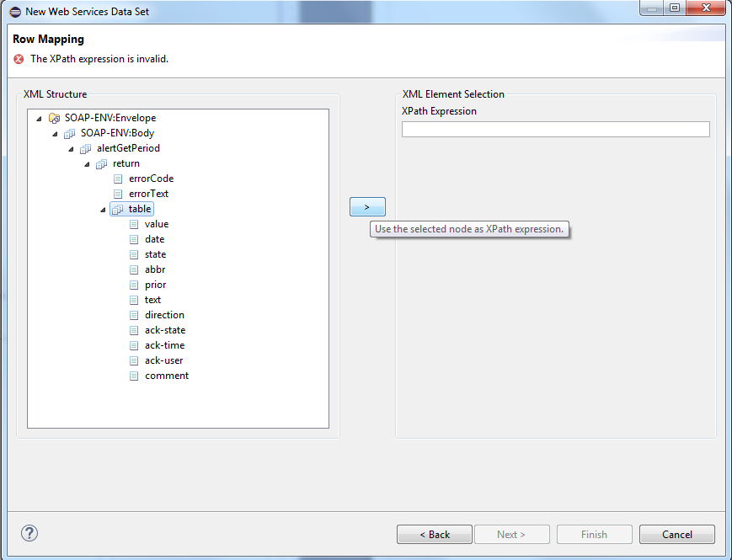The width and height of the screenshot is (732, 560).
Task: Click the date element icon
Action: [x=134, y=239]
